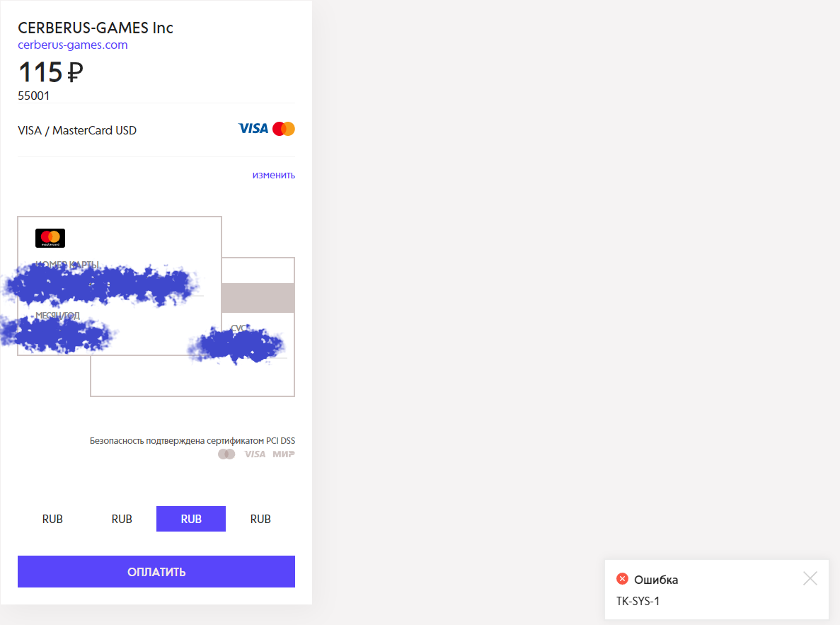Click the Mastercard logo beside VISA
The image size is (840, 625).
[x=283, y=129]
